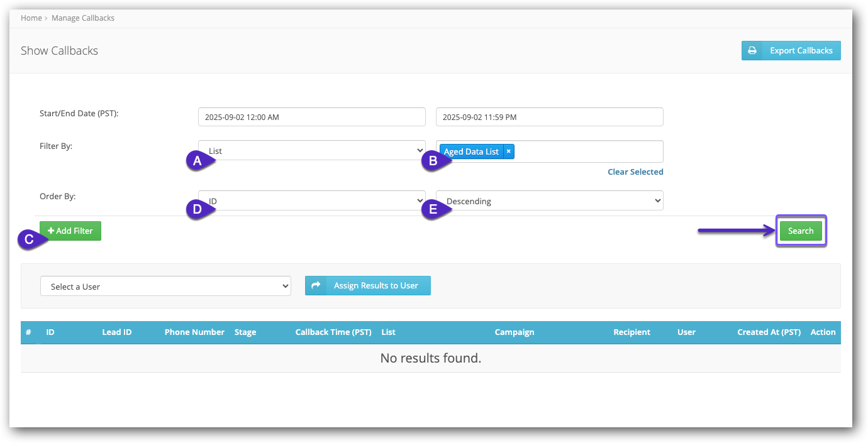Click the Campaign column header

coord(515,332)
